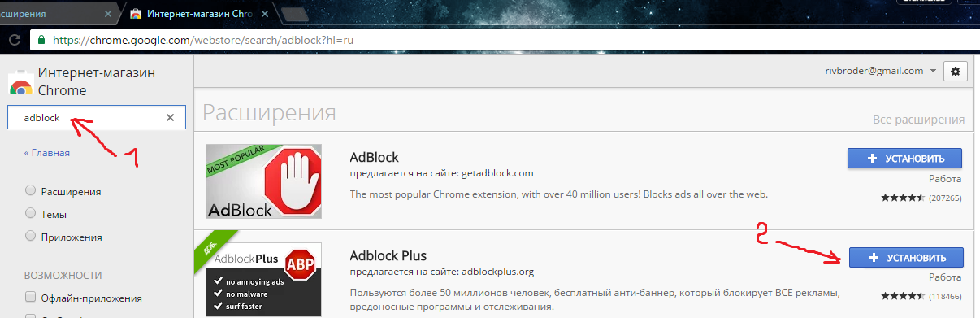Click УСТАНОВИТЬ for Adblock Plus

pyautogui.click(x=906, y=258)
